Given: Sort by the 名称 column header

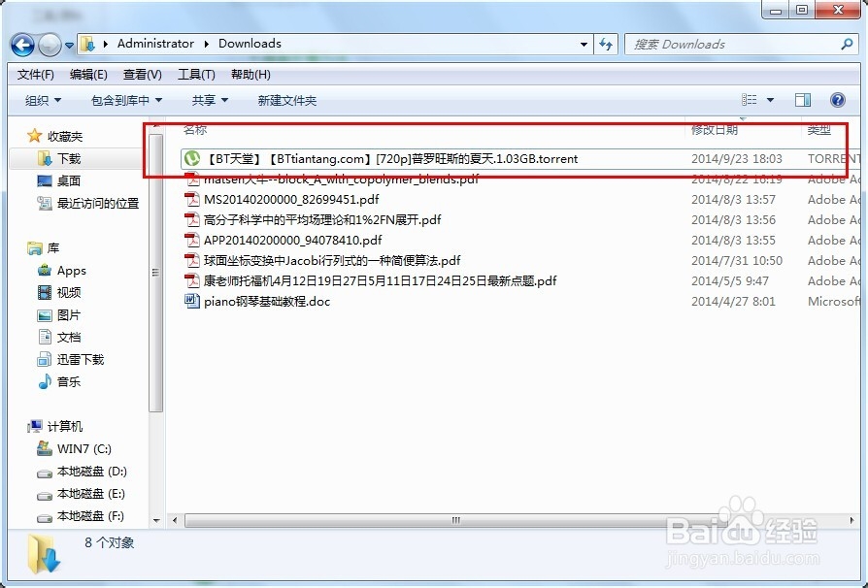Looking at the screenshot, I should coord(195,129).
